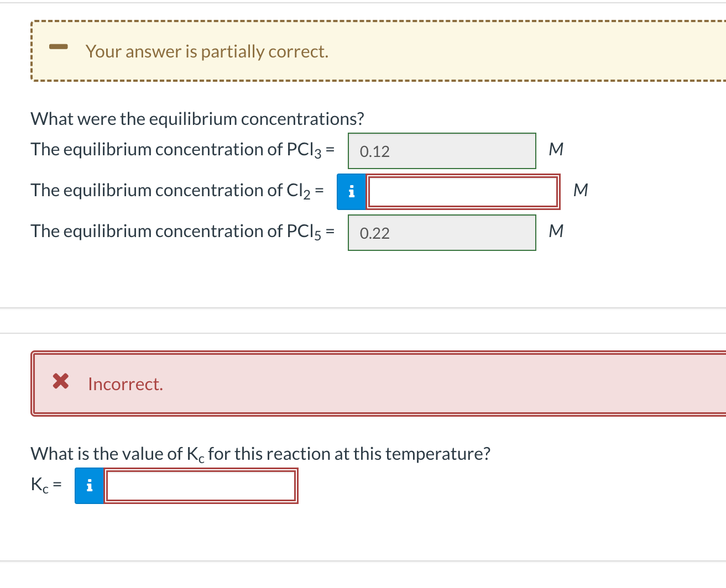The height and width of the screenshot is (588, 726).
Task: Click the X icon in the Incorrect banner
Action: click(61, 381)
